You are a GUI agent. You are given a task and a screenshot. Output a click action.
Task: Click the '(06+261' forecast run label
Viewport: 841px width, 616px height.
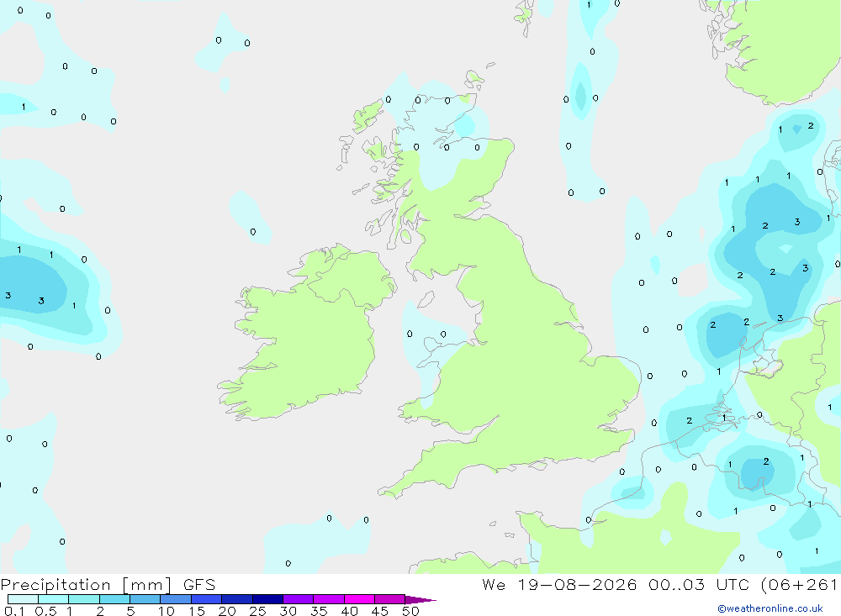[x=800, y=585]
